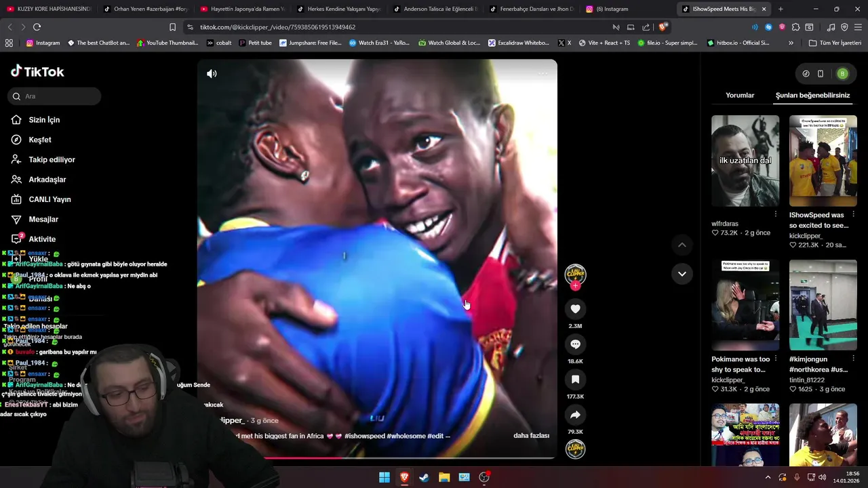
Task: Switch to Şunları beğenebilirsiniz tab
Action: coord(812,96)
